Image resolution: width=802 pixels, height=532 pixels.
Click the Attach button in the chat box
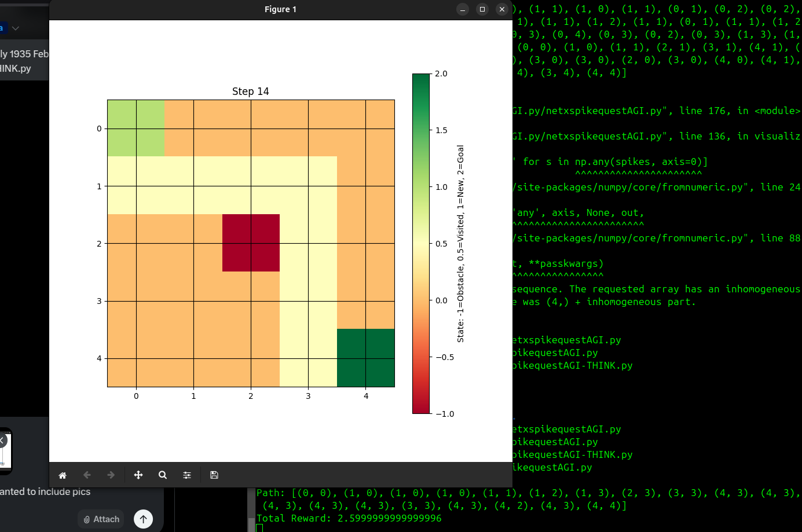[x=101, y=519]
